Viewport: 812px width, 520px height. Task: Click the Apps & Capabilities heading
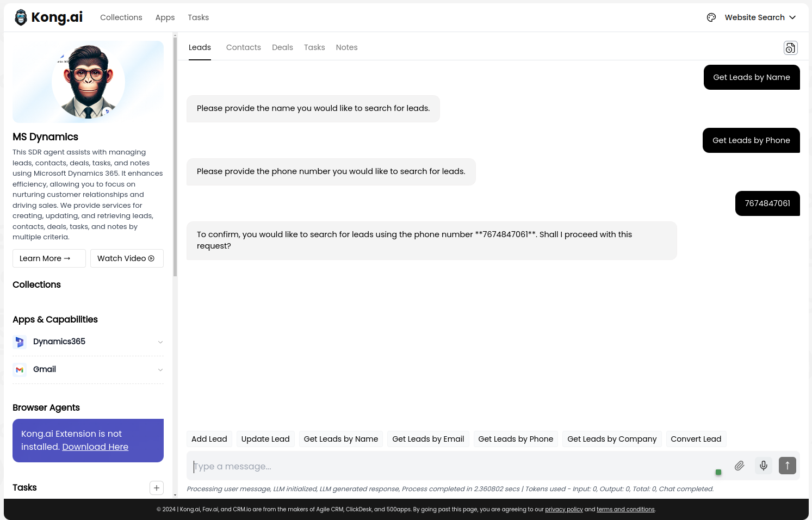55,320
